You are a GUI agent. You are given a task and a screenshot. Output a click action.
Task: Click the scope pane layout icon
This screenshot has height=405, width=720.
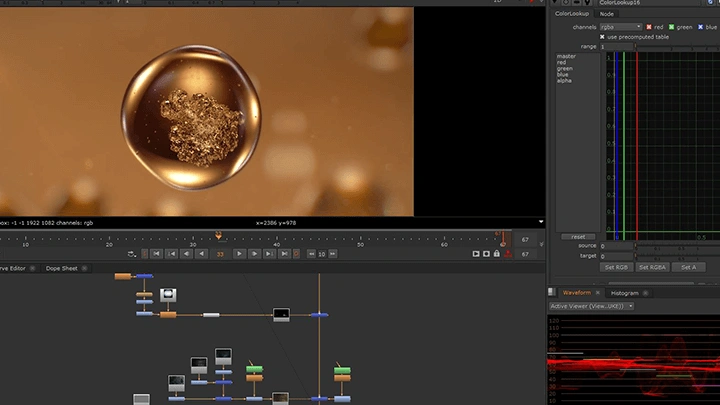coord(552,292)
